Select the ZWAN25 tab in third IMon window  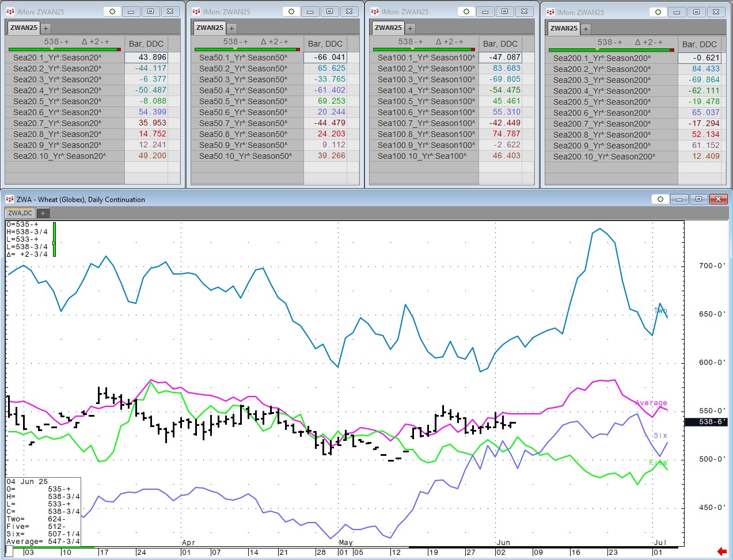(x=388, y=28)
